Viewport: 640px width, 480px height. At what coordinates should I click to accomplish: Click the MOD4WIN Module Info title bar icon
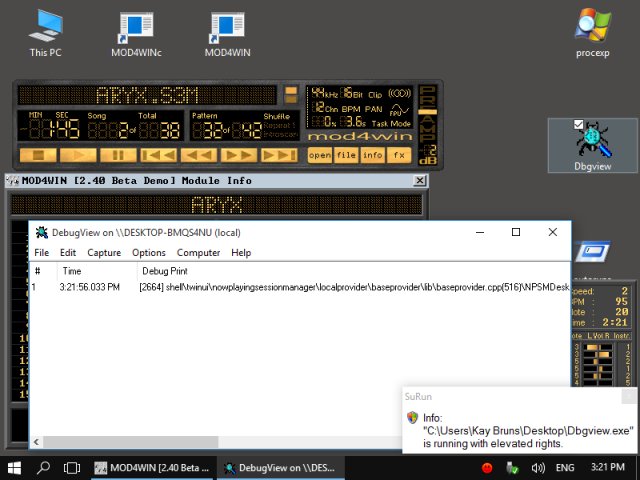coord(13,180)
